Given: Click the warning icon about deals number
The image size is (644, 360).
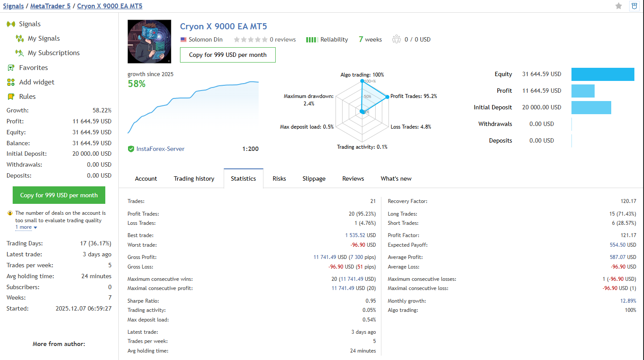Looking at the screenshot, I should point(10,213).
